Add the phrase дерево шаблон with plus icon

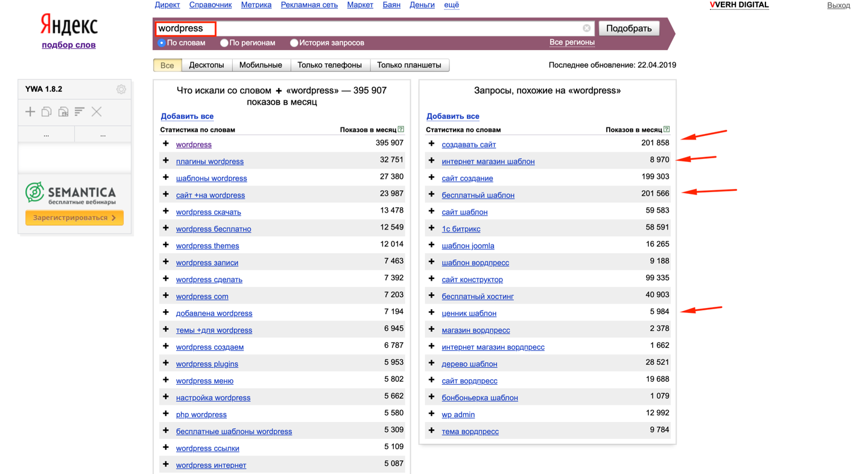click(x=431, y=364)
